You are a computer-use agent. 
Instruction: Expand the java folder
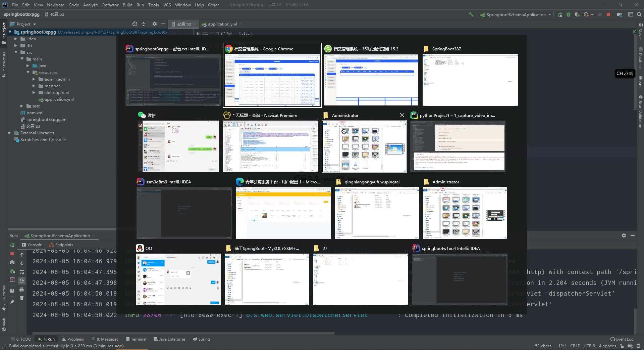[28, 66]
